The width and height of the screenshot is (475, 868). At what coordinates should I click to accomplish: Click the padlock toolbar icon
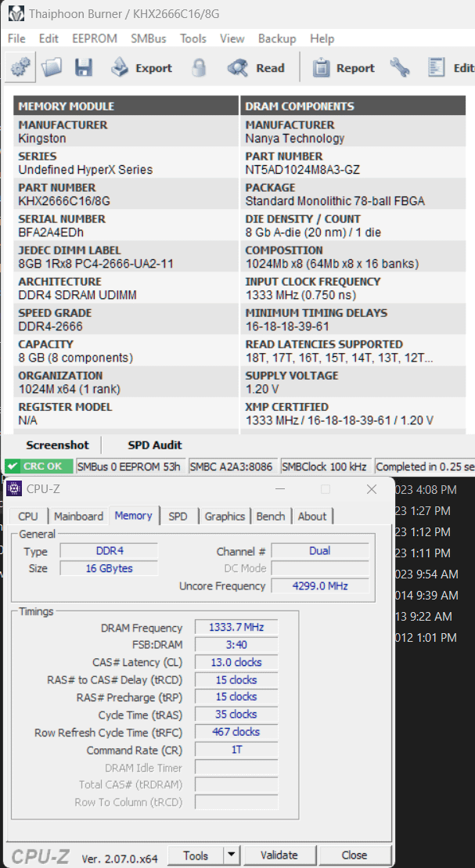[x=199, y=68]
